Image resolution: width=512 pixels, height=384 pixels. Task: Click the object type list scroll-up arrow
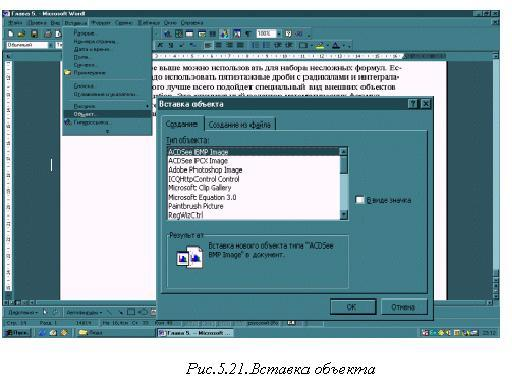point(344,152)
